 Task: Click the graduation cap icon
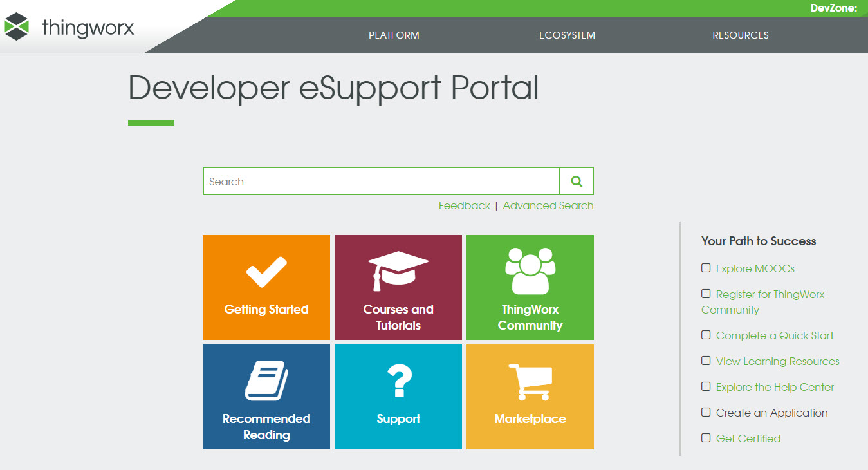coord(398,271)
